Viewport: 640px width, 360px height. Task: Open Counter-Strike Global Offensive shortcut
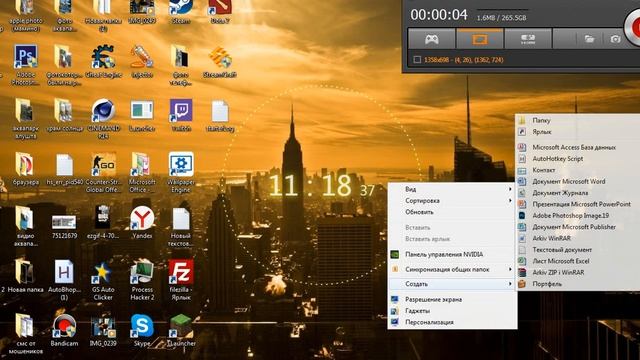pos(103,172)
